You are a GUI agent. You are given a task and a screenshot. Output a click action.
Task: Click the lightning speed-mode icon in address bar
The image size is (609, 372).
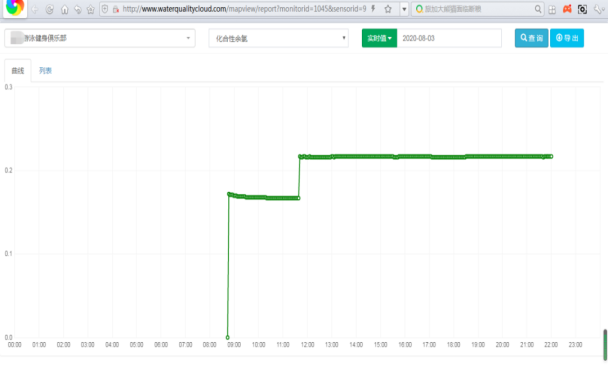coord(373,9)
